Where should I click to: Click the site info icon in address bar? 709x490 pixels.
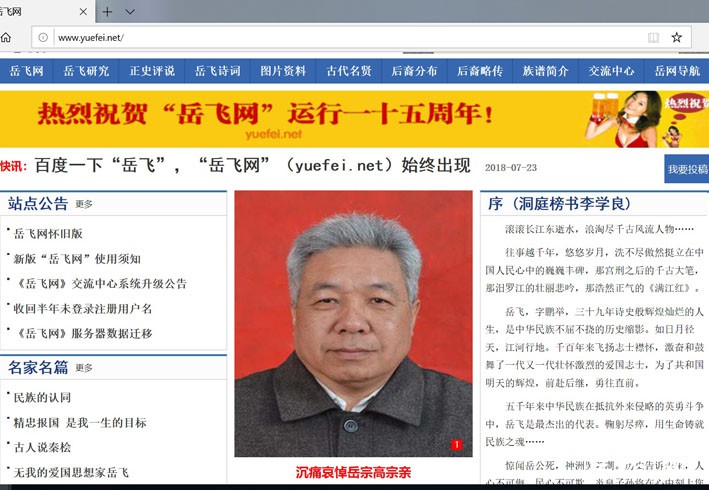coord(43,38)
